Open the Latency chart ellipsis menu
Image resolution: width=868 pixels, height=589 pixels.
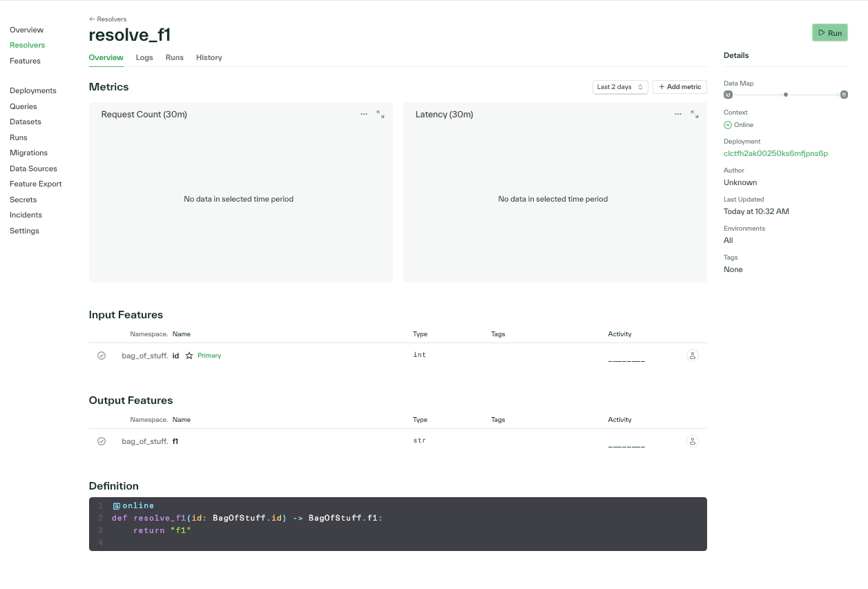click(x=677, y=114)
